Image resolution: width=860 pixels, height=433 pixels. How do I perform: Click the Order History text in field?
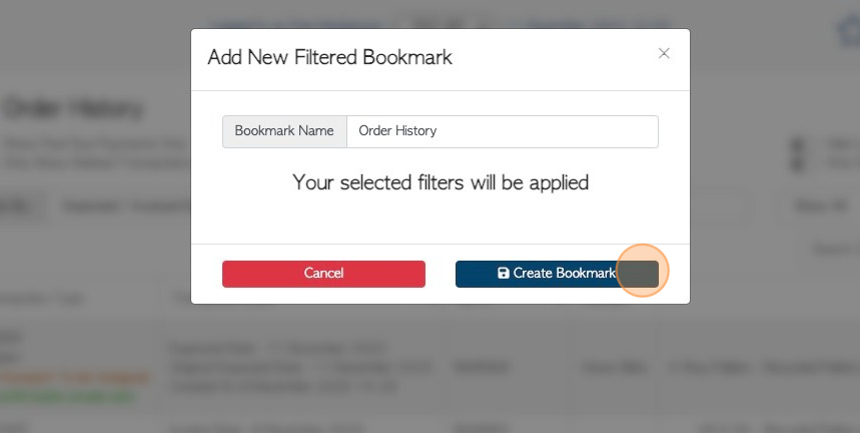(398, 131)
